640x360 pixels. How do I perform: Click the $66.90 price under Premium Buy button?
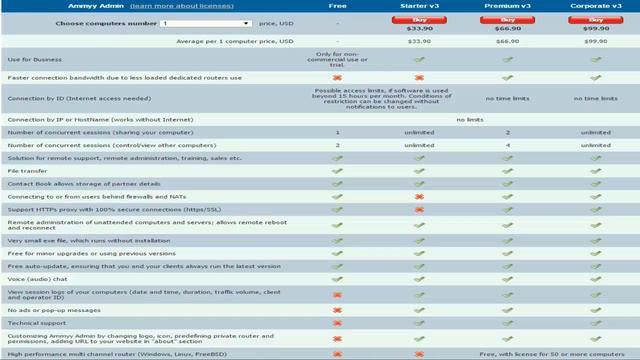click(x=507, y=29)
